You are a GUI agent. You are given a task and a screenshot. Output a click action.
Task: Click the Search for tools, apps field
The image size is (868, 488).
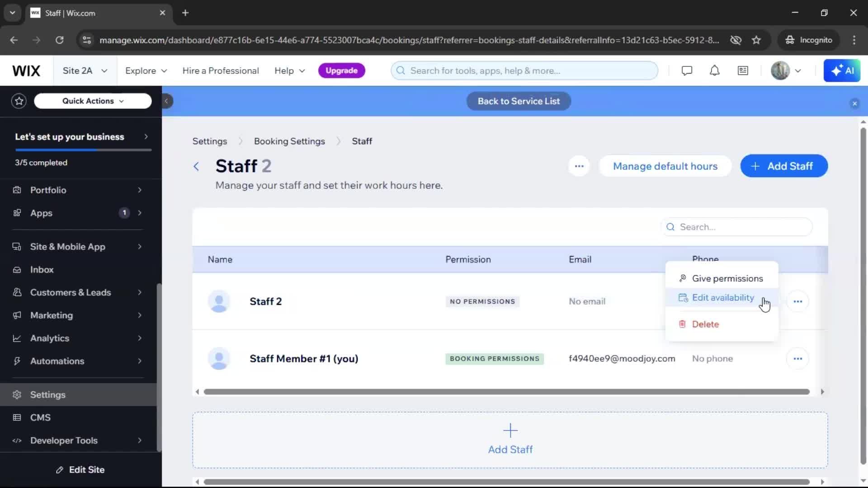point(524,71)
